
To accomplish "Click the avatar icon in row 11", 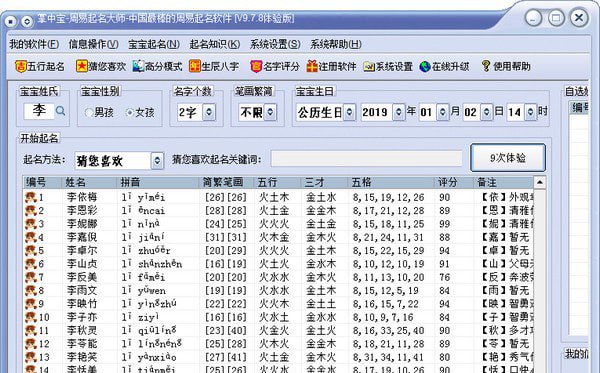I will pyautogui.click(x=31, y=330).
